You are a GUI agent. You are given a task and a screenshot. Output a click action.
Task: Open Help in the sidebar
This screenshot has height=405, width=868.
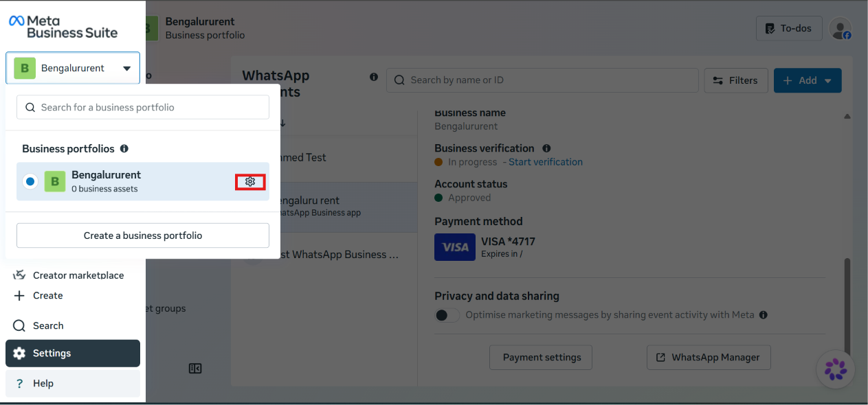point(73,384)
